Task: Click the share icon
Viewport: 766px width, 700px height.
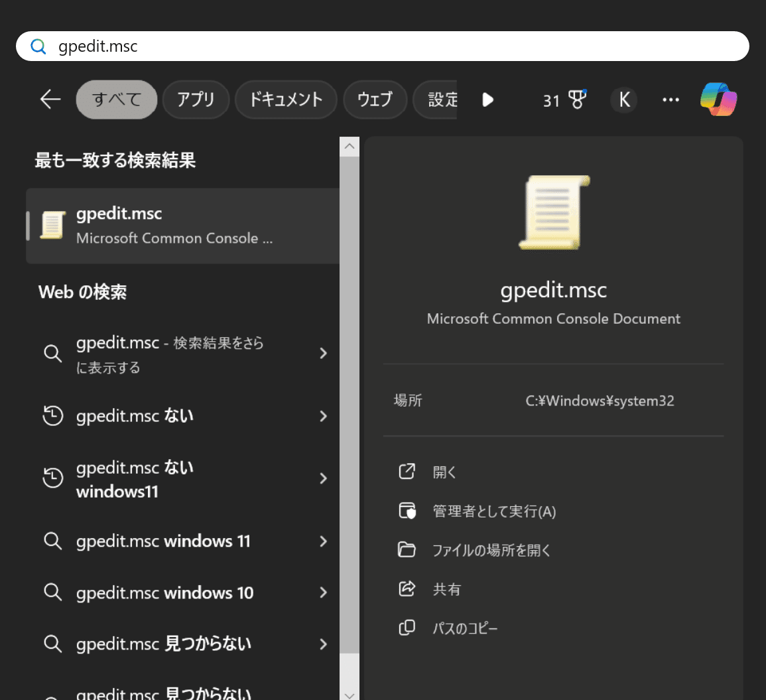Action: [407, 589]
